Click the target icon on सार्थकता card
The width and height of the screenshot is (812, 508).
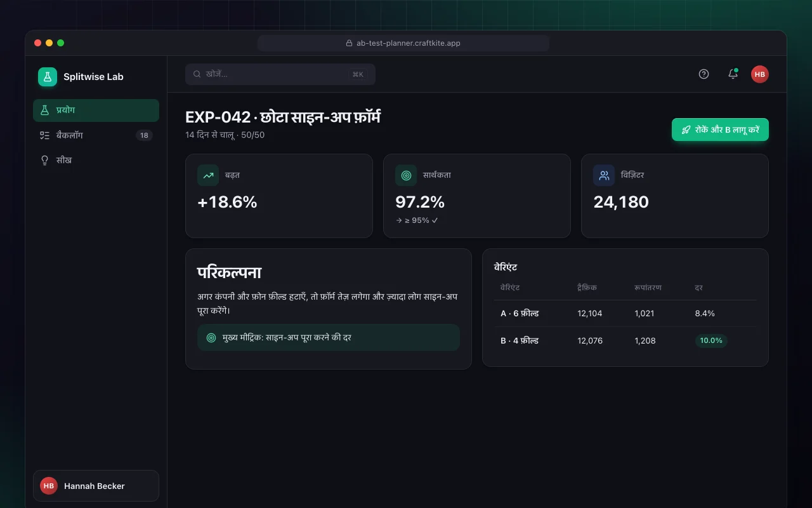coord(406,175)
